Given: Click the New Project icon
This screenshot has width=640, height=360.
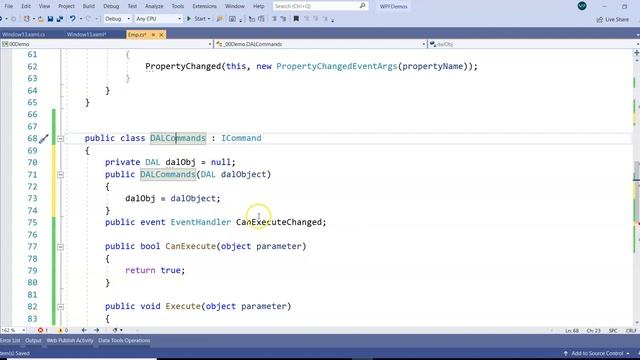Looking at the screenshot, I should (x=27, y=19).
